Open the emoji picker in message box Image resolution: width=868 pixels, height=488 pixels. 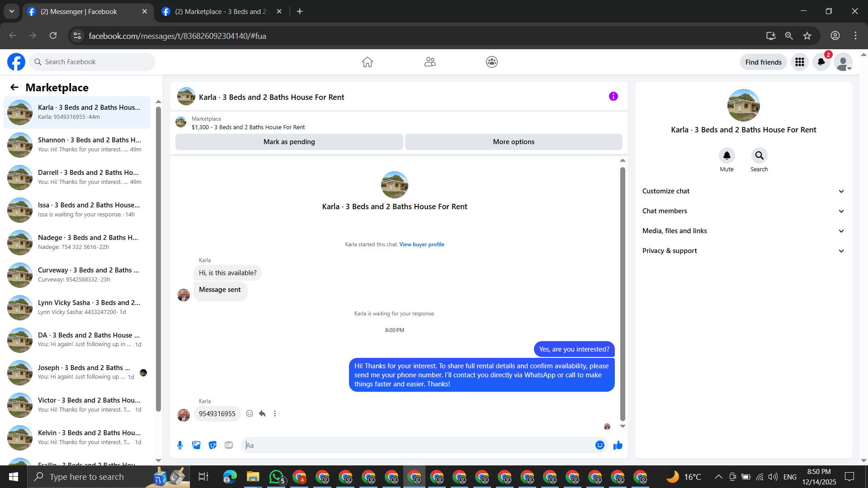coord(599,445)
